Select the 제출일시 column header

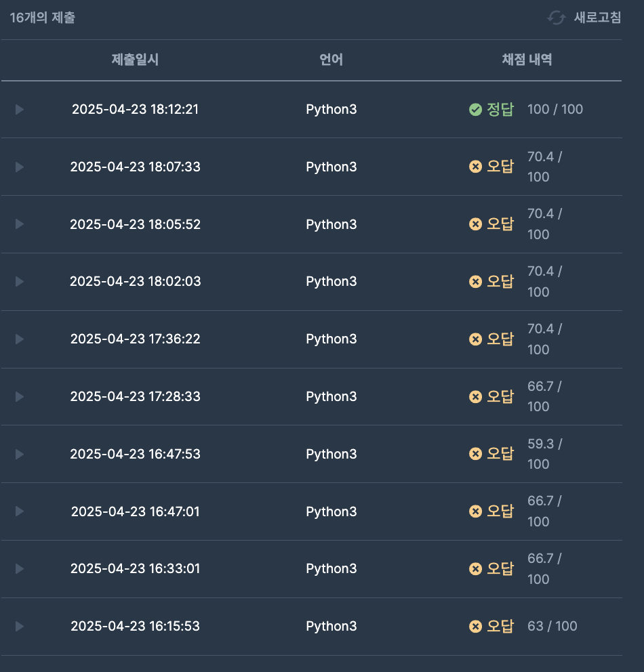[x=135, y=60]
